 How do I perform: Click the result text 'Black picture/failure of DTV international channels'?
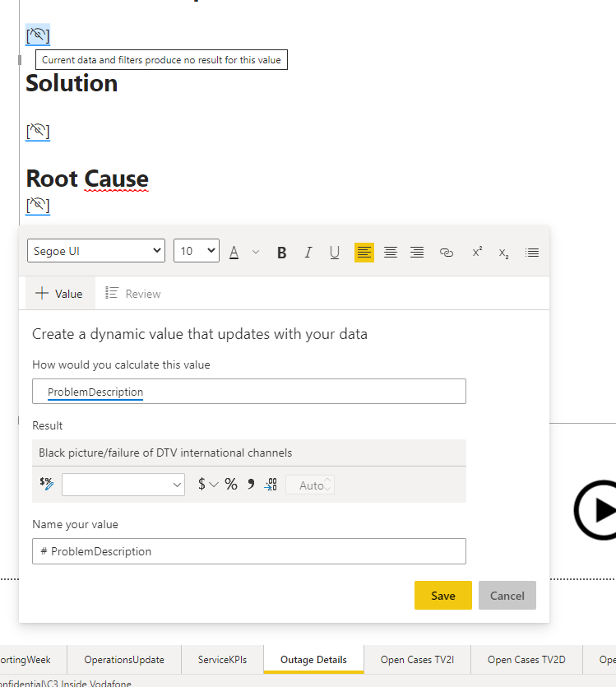165,453
